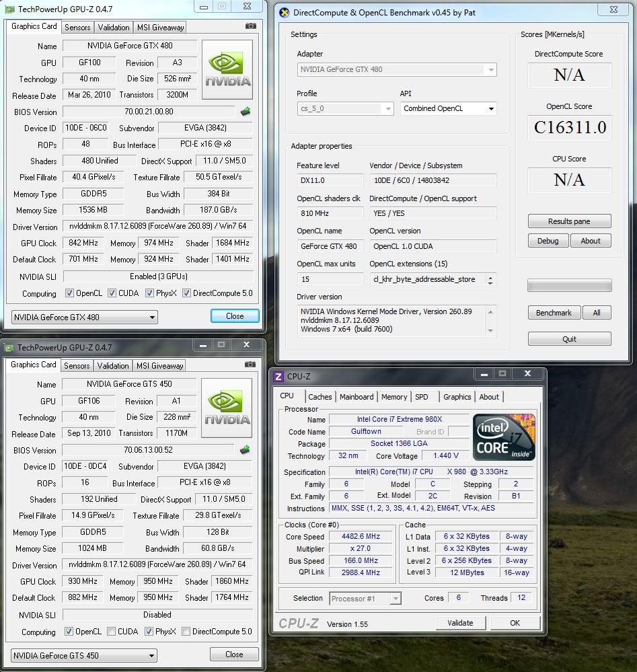Image resolution: width=637 pixels, height=672 pixels.
Task: Open the GeForce GTS 450 GPU selector dropdown
Action: 84,655
